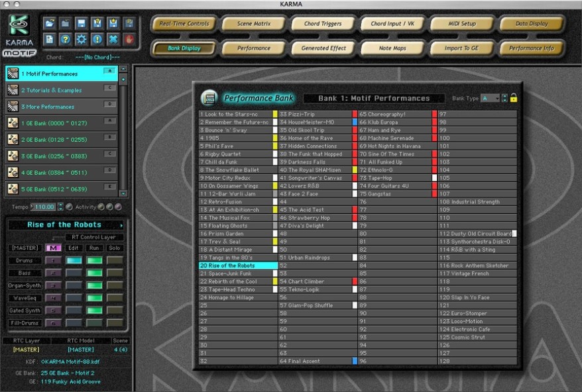Click the blue color tag for 34 HouseMeister-MO
Image resolution: width=582 pixels, height=392 pixels.
tap(355, 122)
